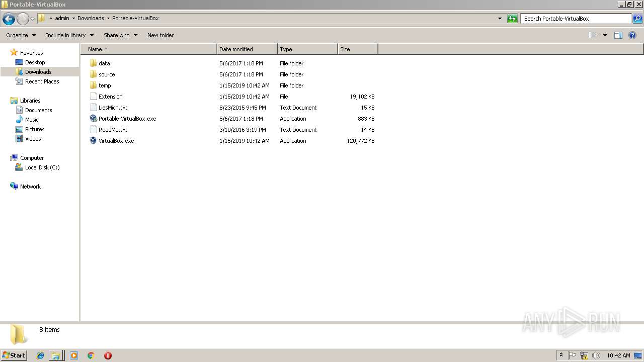This screenshot has height=362, width=644.
Task: Launch Windows Media Player from taskbar
Action: [x=74, y=355]
